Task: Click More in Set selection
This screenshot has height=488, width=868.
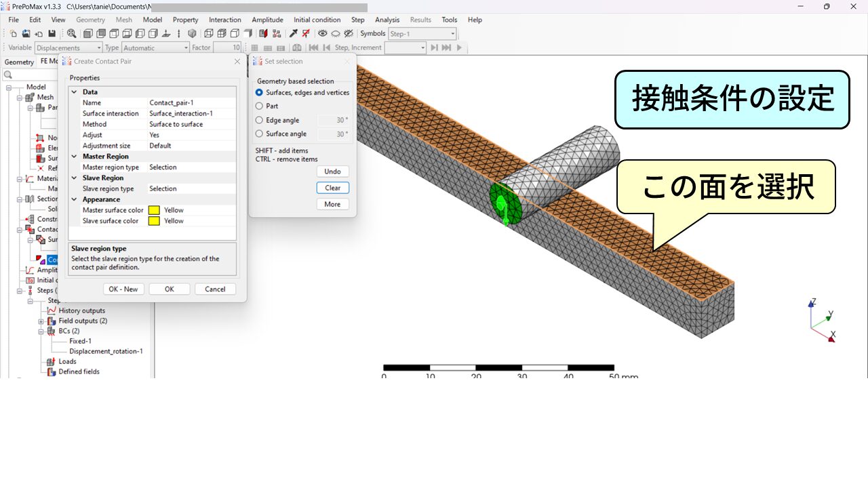Action: tap(333, 204)
